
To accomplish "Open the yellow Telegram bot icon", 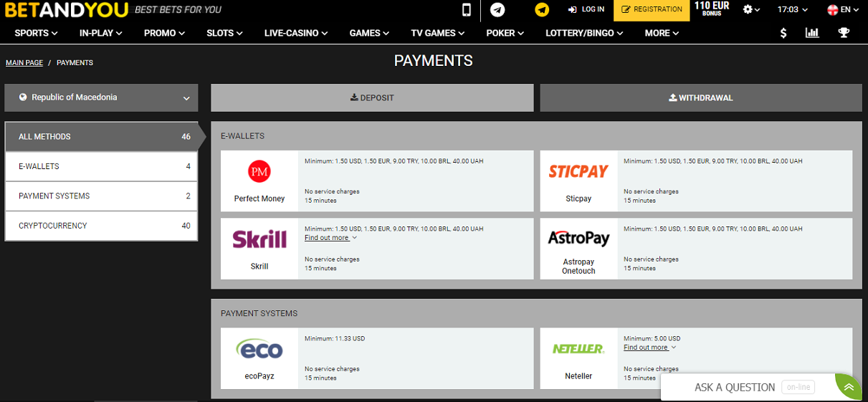I will 542,10.
